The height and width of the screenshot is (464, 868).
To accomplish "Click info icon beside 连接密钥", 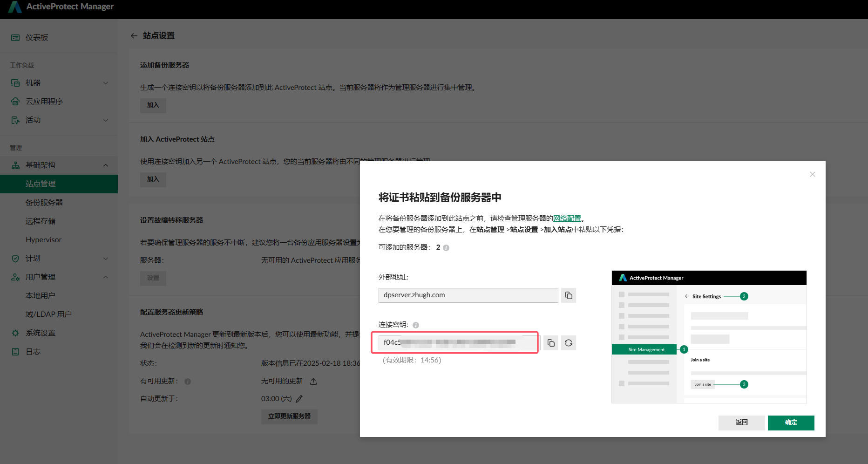I will 416,325.
